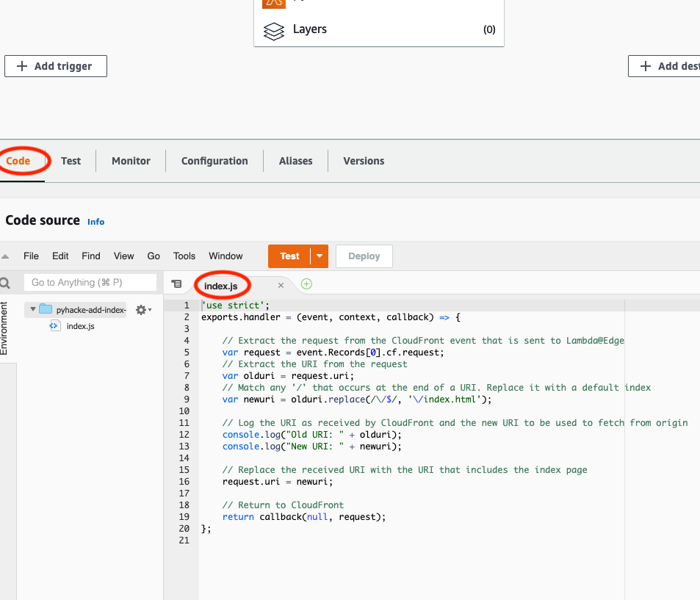Screen dimensions: 700x600
Task: Open the tab list icon beside index.js
Action: tap(176, 284)
